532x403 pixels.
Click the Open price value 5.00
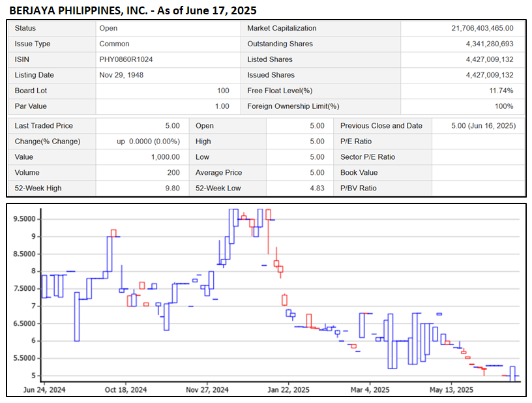coord(317,126)
